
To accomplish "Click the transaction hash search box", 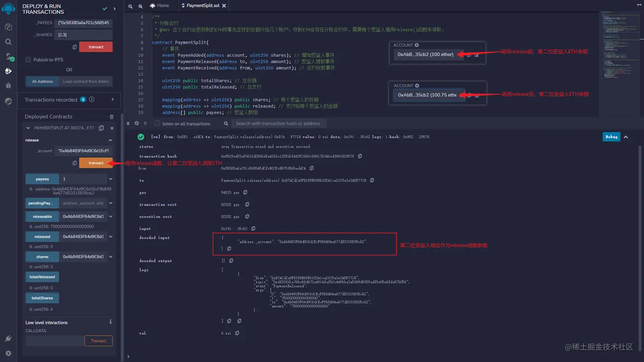I will 279,123.
